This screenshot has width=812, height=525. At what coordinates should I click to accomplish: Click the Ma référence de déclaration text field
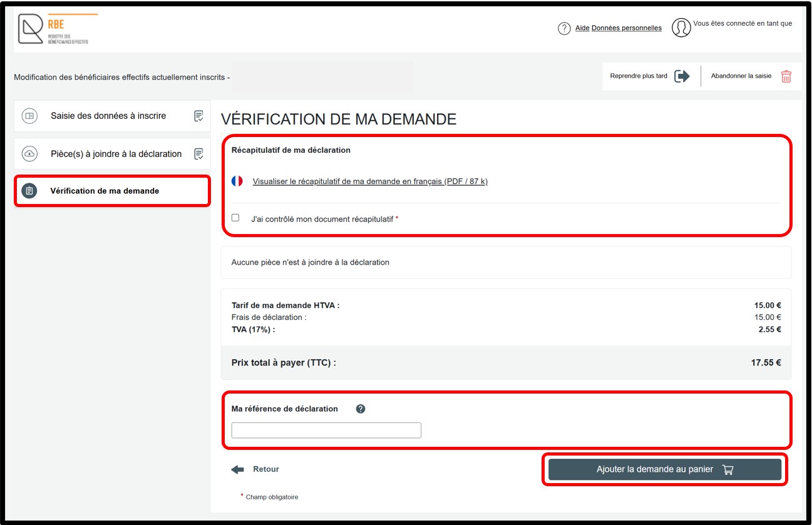click(326, 431)
